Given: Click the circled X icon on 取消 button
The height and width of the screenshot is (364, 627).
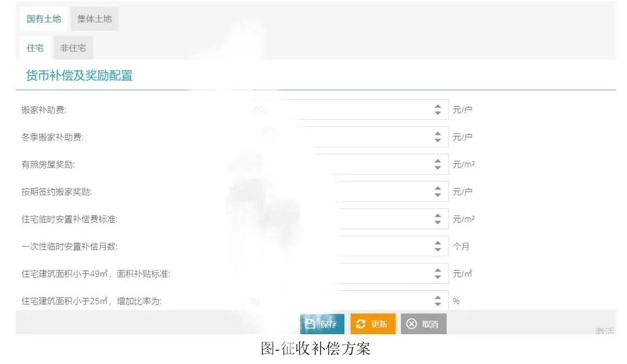Looking at the screenshot, I should point(411,323).
